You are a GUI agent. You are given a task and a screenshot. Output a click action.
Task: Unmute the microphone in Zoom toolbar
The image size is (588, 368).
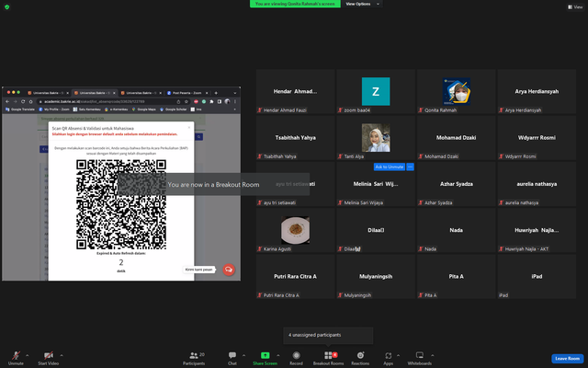pos(16,358)
